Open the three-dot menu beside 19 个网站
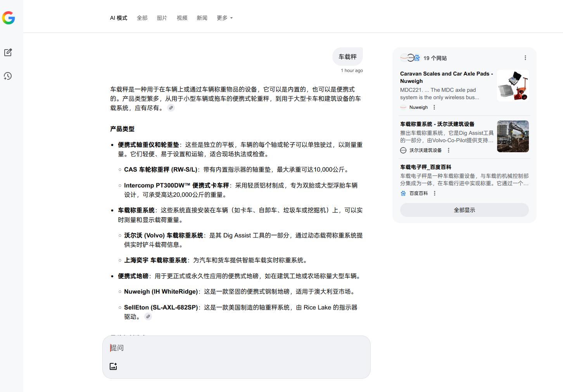This screenshot has width=563, height=392. pyautogui.click(x=525, y=58)
